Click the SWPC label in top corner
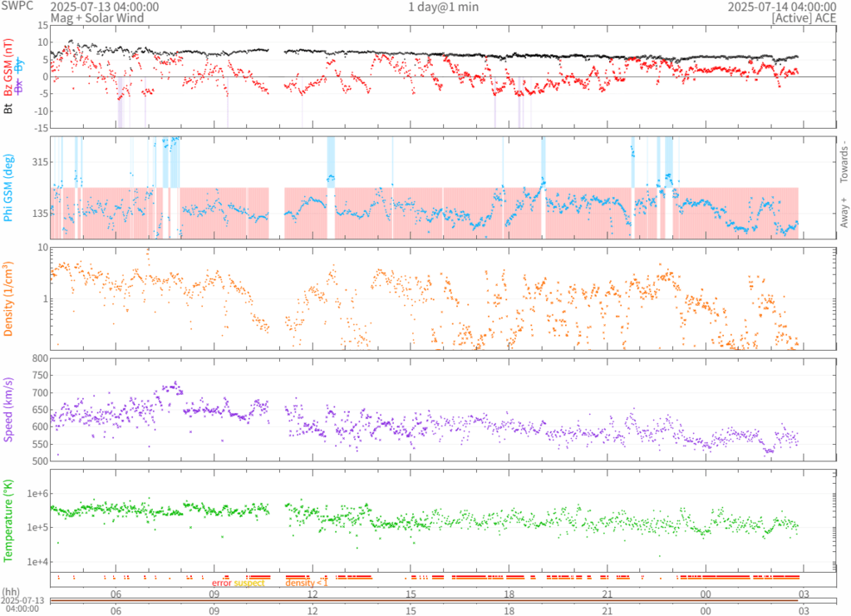The image size is (851, 616). (x=18, y=7)
